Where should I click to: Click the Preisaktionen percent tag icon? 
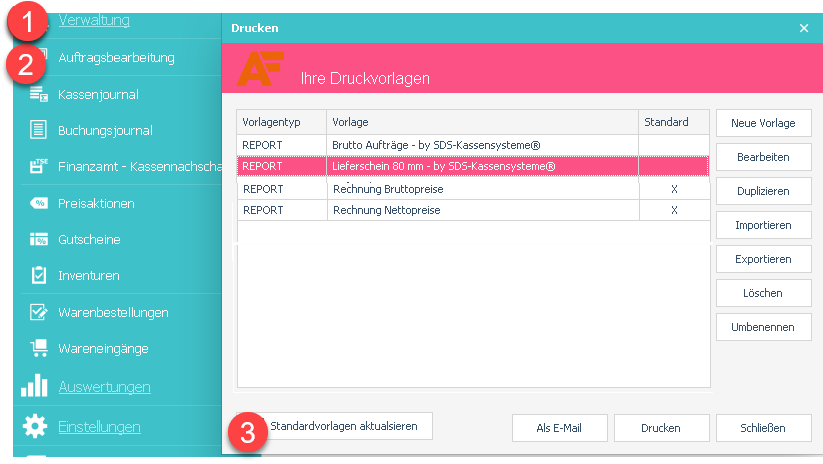(39, 203)
